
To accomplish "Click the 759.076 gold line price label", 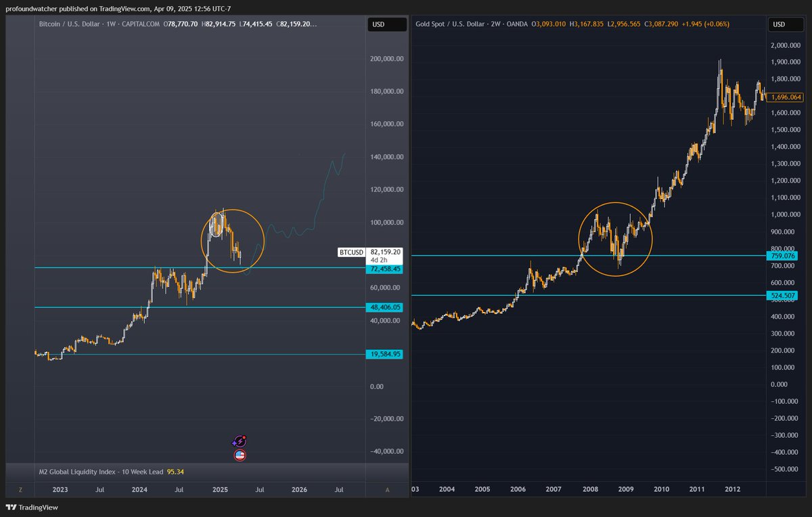I will (x=784, y=256).
